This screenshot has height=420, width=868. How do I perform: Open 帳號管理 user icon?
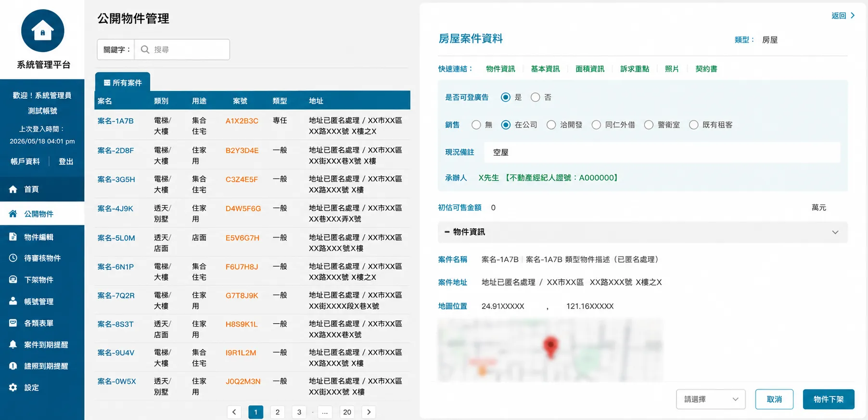click(13, 301)
